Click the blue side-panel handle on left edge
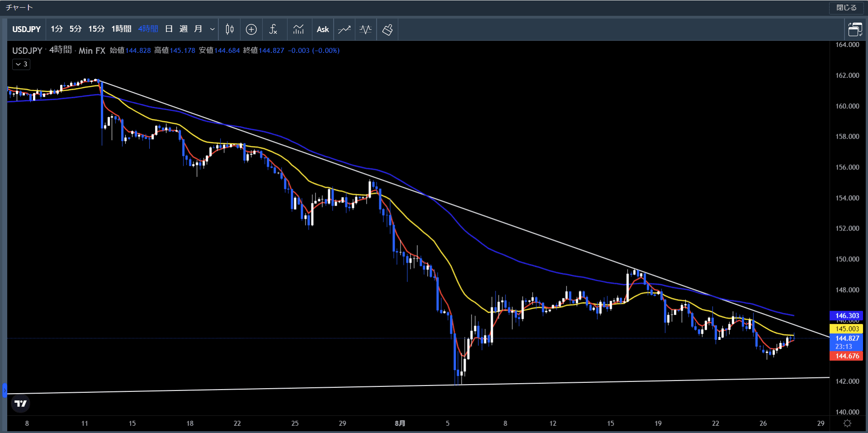This screenshot has width=868, height=433. point(5,390)
